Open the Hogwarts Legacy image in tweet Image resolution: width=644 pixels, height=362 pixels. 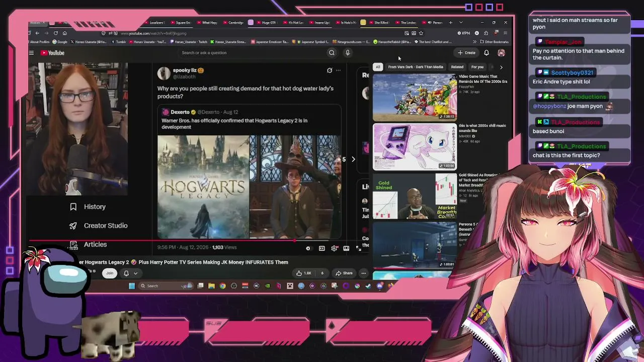203,187
